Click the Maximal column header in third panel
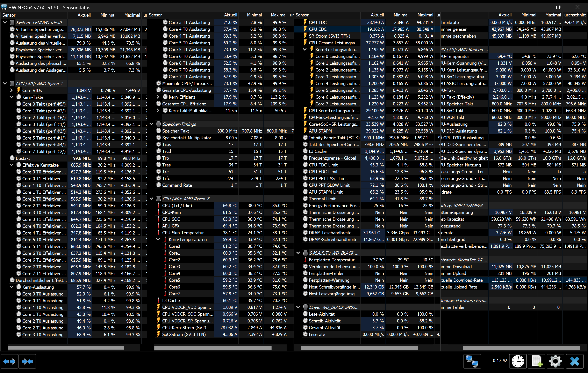 coord(425,15)
